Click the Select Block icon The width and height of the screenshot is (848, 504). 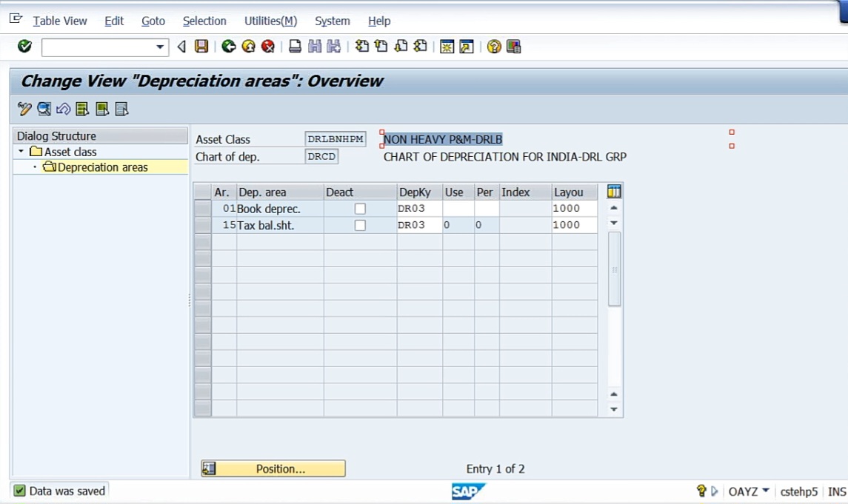click(102, 109)
